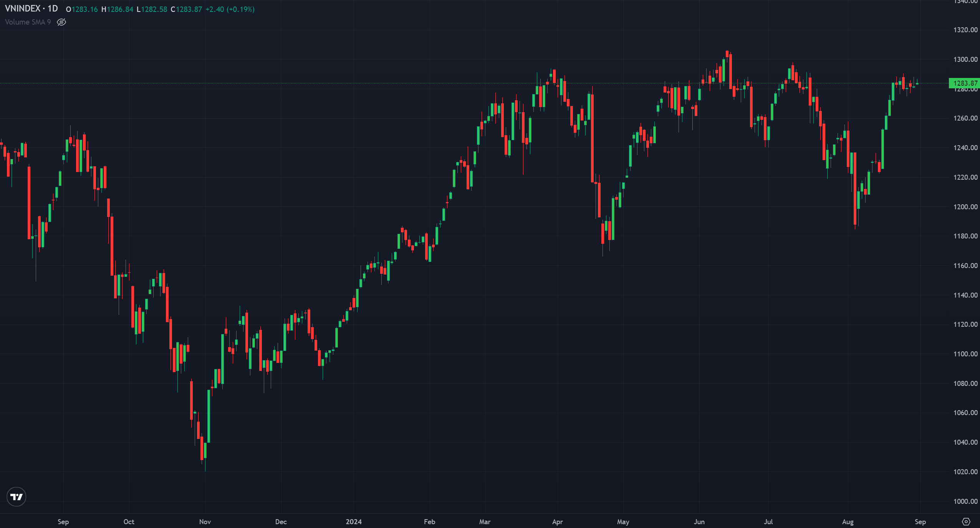Select the Volume SMA 9 legend label
The image size is (980, 528).
pos(28,22)
